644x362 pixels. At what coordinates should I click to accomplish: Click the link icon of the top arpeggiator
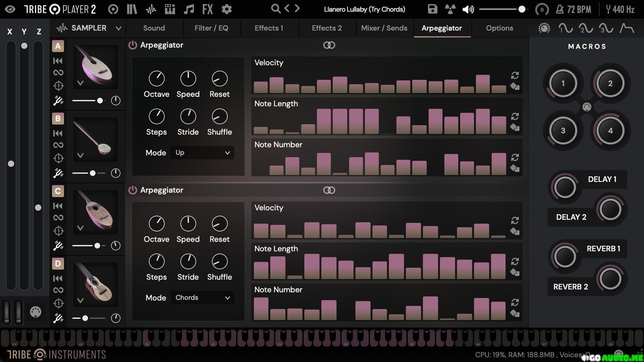tap(329, 45)
